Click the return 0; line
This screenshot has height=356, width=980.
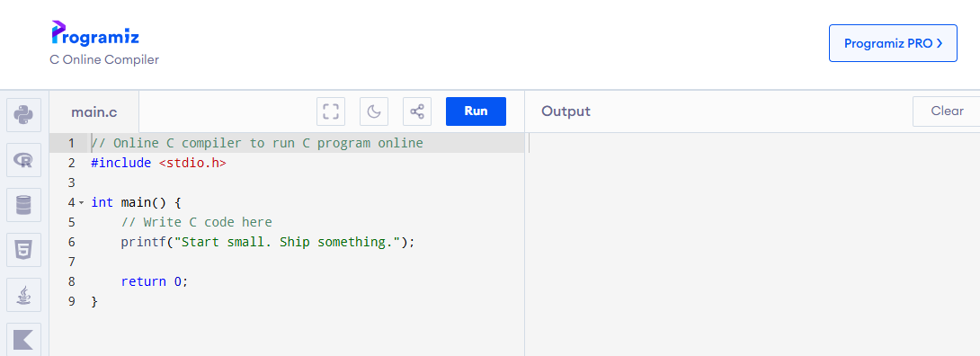[x=155, y=281]
